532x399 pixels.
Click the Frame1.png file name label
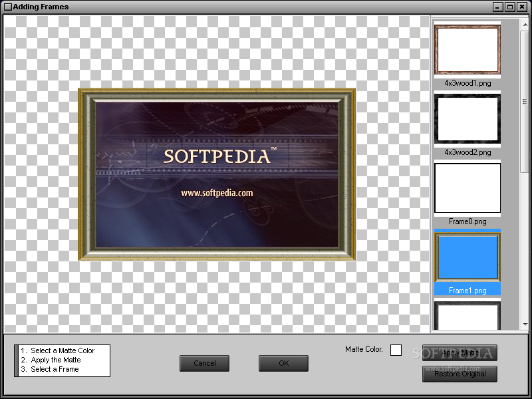click(x=467, y=291)
